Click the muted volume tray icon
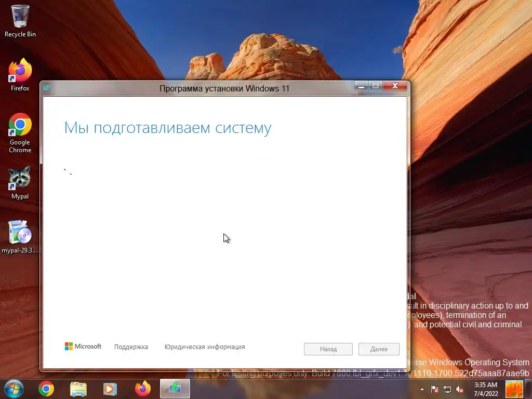 460,389
